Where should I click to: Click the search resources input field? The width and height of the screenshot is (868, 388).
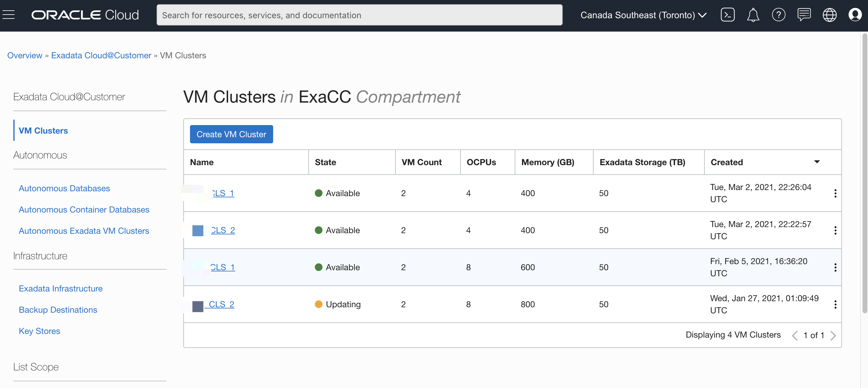[359, 15]
